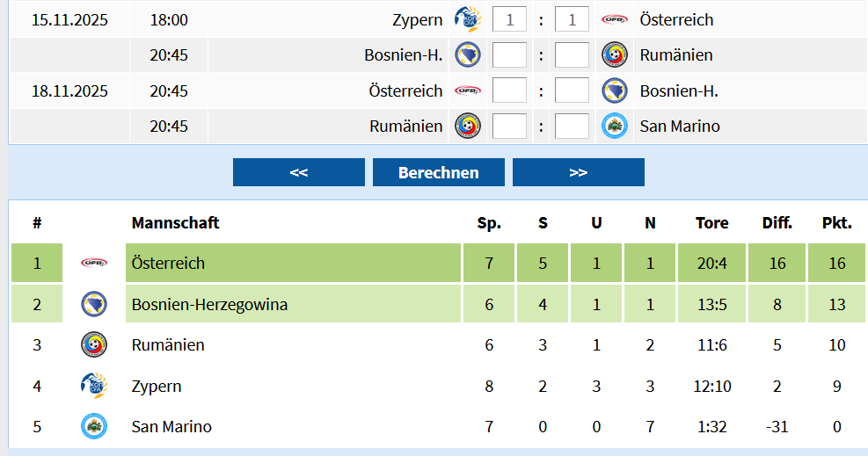
Task: Click Bosnien-Herzegowina crest in the standings table
Action: pyautogui.click(x=94, y=304)
